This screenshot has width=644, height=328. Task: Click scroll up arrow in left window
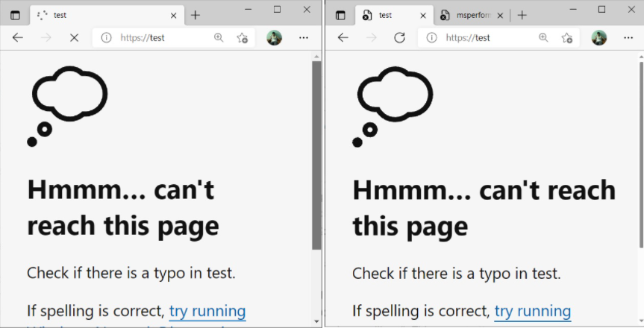(x=316, y=56)
